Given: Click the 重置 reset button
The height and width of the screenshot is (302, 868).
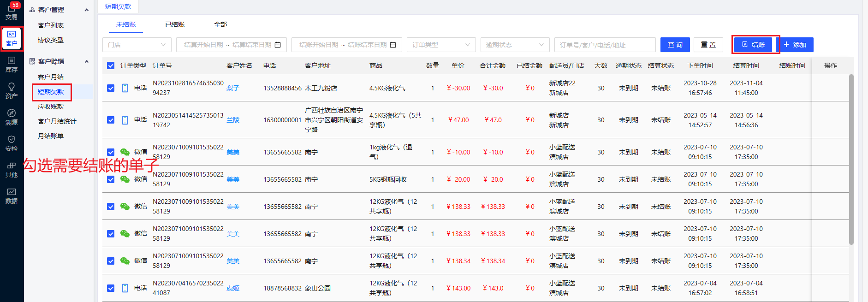Looking at the screenshot, I should click(708, 45).
